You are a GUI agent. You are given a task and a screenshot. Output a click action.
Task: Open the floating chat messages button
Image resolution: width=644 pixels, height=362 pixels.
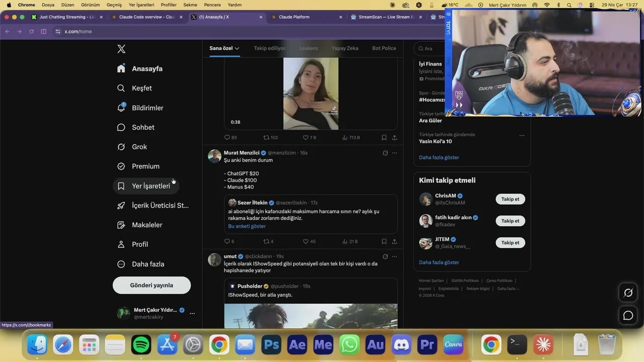click(x=628, y=315)
